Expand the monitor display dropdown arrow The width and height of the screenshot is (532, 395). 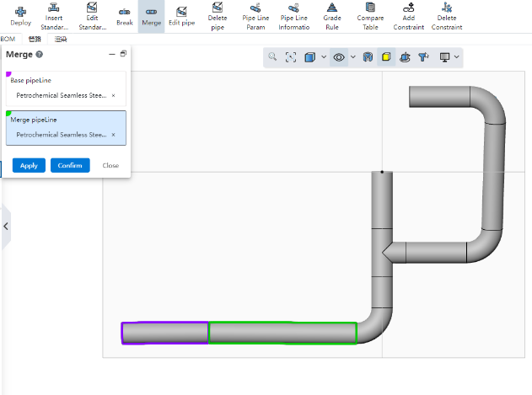[x=457, y=57]
